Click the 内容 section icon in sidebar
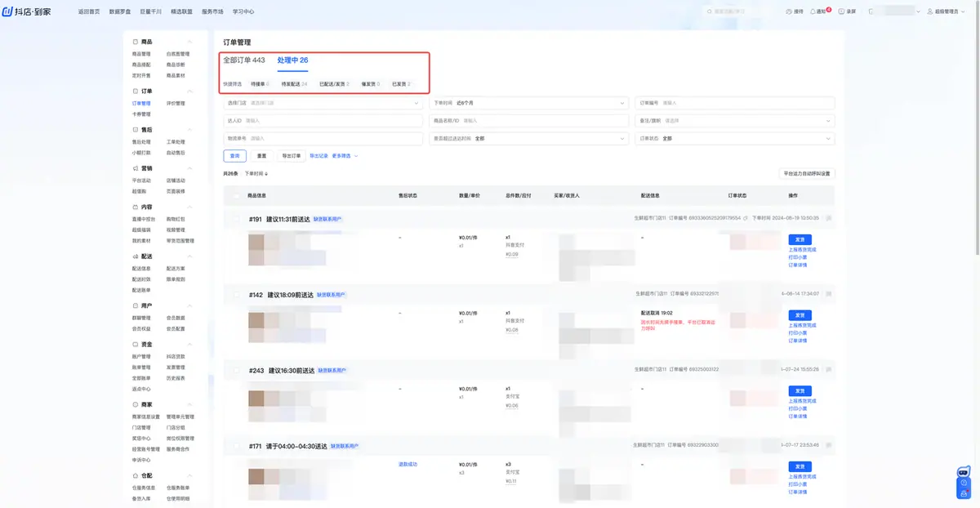Screen dimensions: 980x508 click(136, 207)
